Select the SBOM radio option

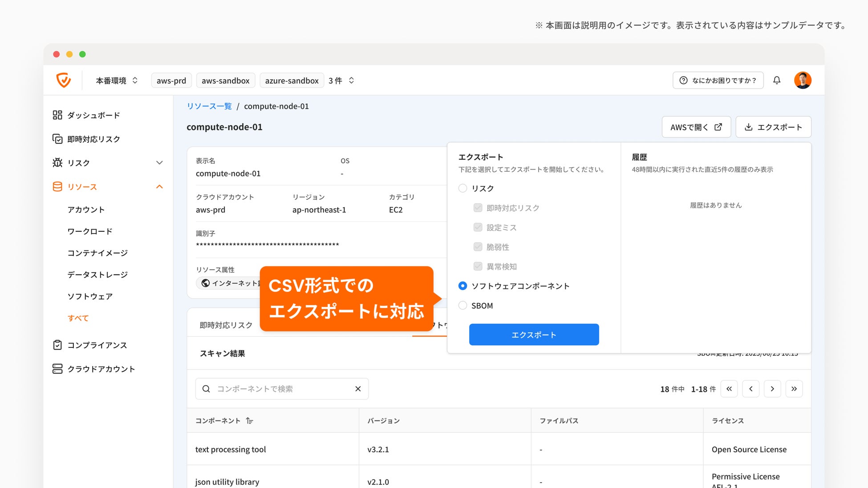click(x=463, y=306)
